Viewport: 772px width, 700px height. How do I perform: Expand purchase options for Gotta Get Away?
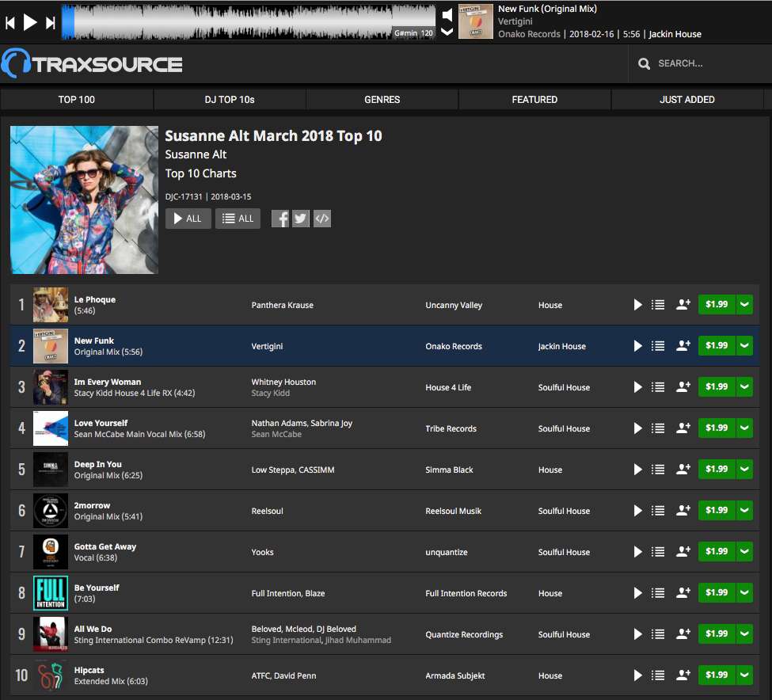click(744, 551)
